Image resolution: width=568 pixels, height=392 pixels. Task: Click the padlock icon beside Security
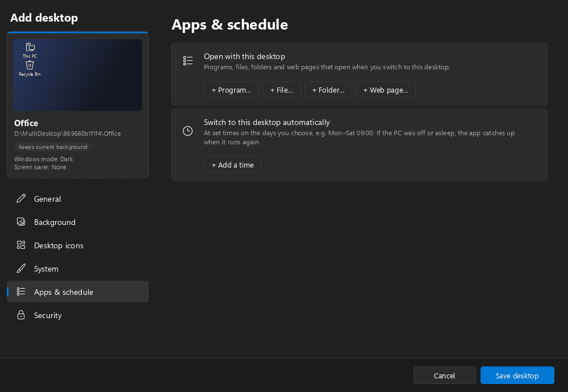click(x=21, y=315)
